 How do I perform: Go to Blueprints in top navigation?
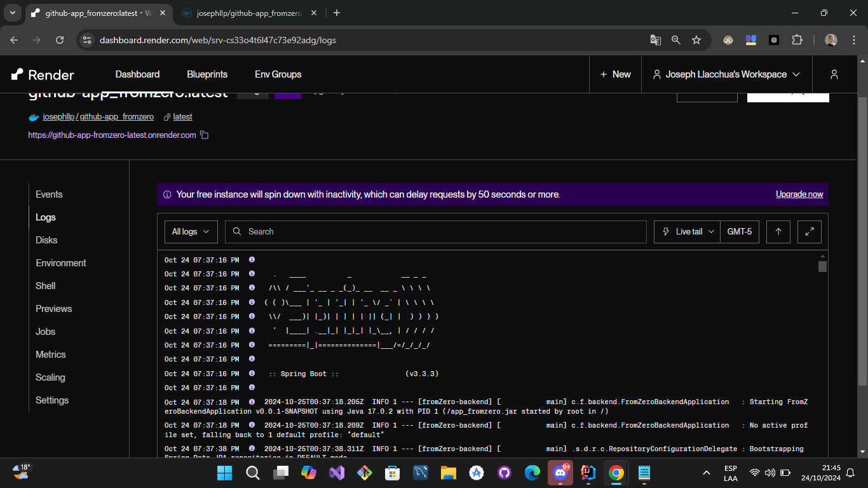coord(207,74)
